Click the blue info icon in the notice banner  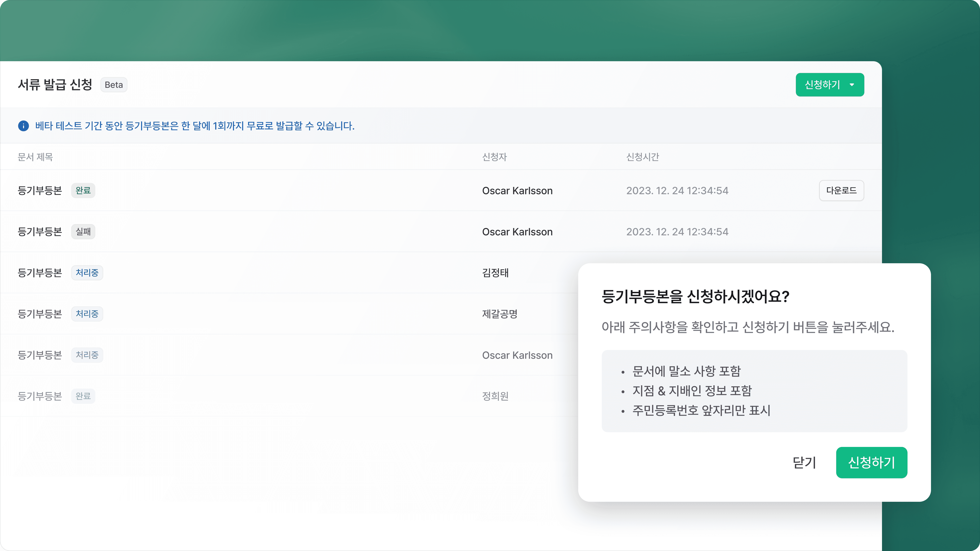point(24,126)
